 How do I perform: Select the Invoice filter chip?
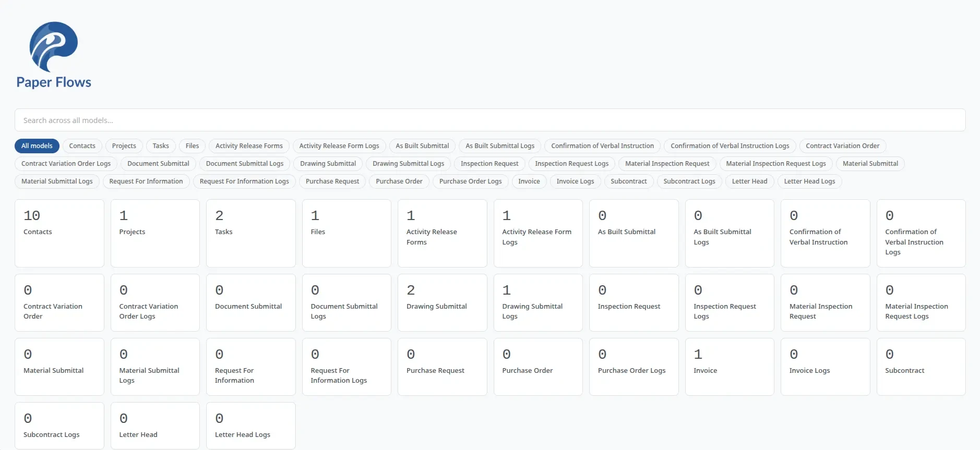tap(529, 181)
